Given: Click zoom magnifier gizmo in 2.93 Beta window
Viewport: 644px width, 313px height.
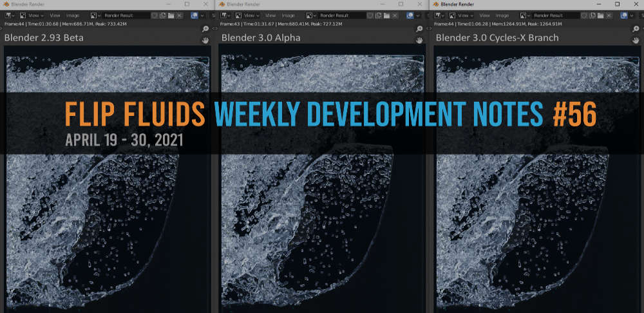Looking at the screenshot, I should pyautogui.click(x=205, y=29).
